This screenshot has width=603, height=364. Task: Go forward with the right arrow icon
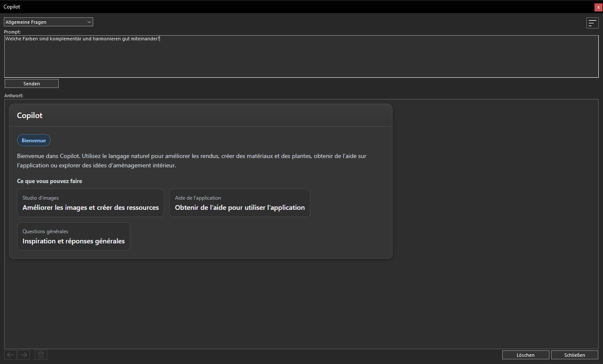click(24, 355)
